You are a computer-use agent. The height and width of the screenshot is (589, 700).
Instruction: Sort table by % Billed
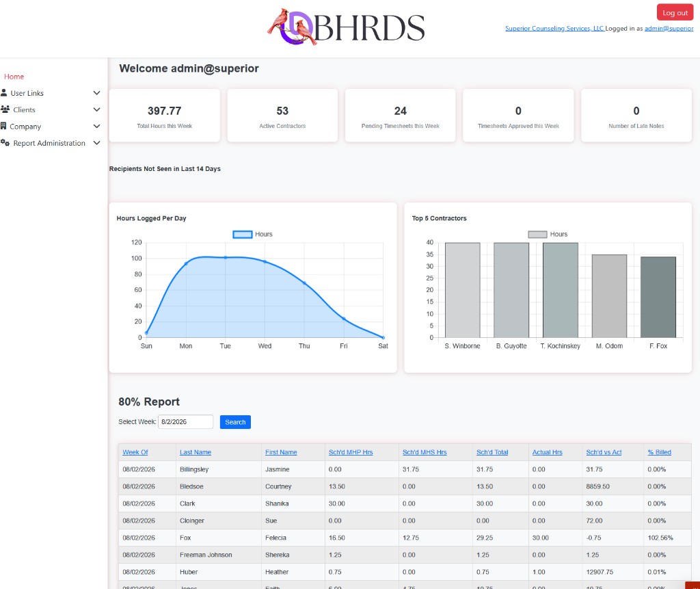tap(660, 452)
